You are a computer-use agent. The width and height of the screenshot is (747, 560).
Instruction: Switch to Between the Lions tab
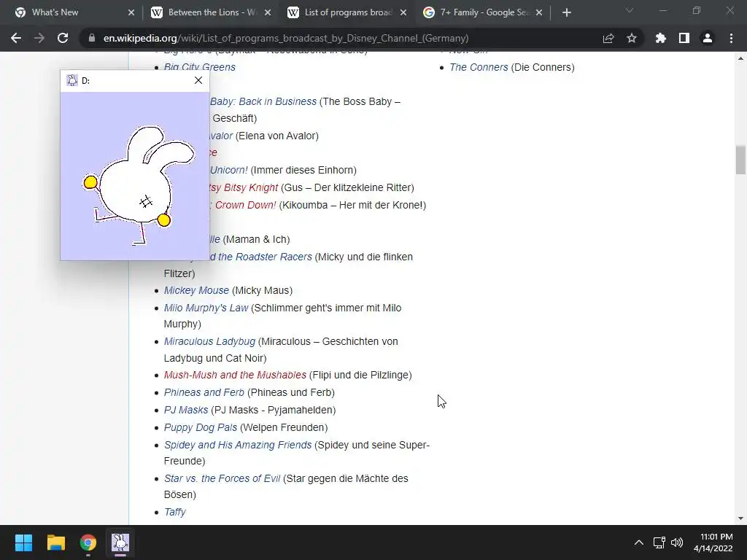[x=209, y=12]
